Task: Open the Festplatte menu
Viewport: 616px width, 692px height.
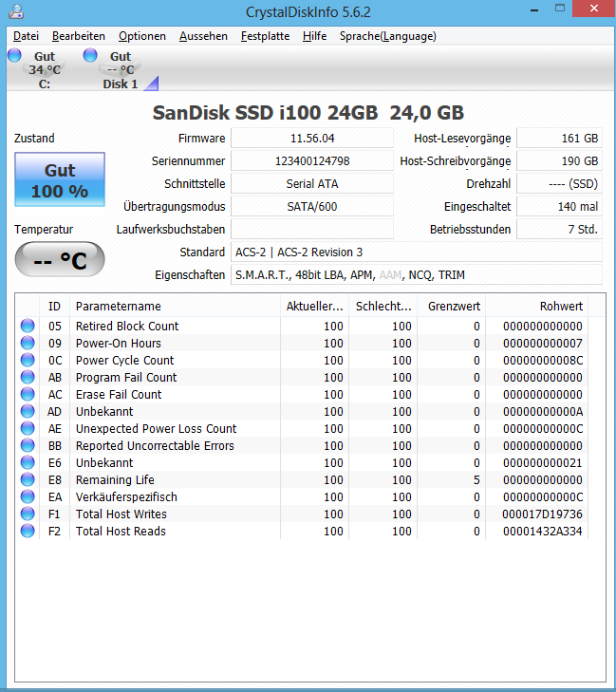Action: 265,36
